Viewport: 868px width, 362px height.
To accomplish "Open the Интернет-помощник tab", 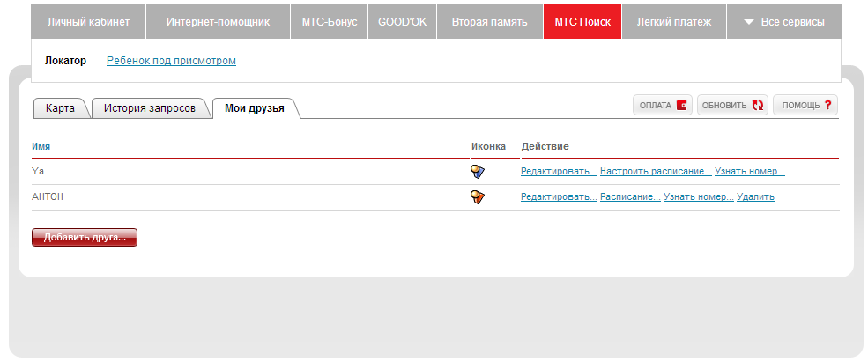I will (x=219, y=22).
